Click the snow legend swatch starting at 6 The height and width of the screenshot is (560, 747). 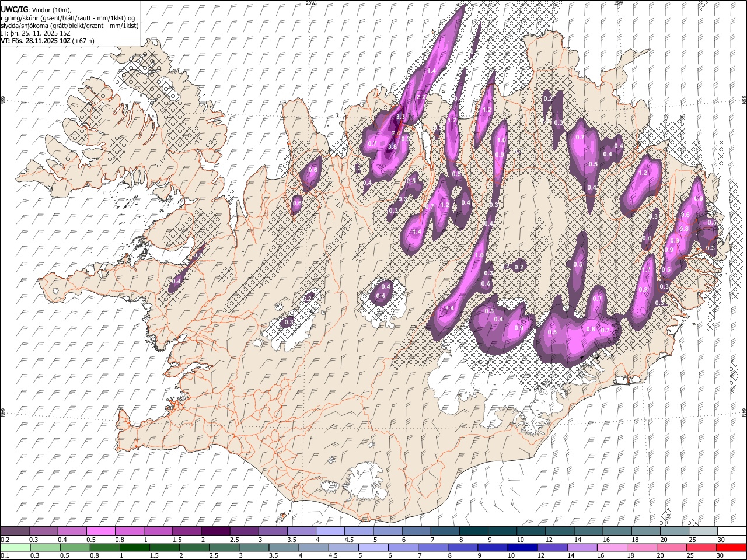pos(415,531)
